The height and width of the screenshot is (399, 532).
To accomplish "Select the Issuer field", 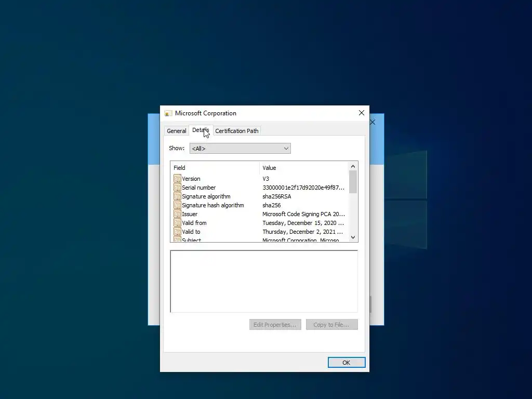I will (260, 214).
